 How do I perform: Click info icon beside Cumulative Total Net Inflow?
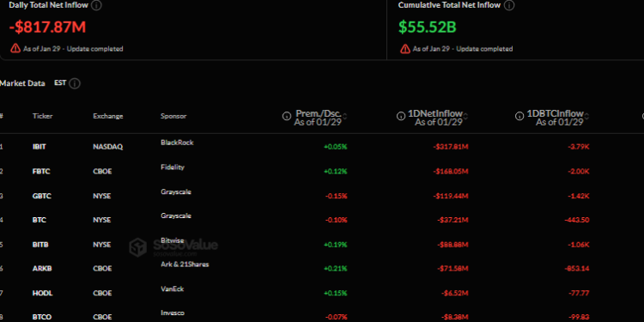click(509, 5)
